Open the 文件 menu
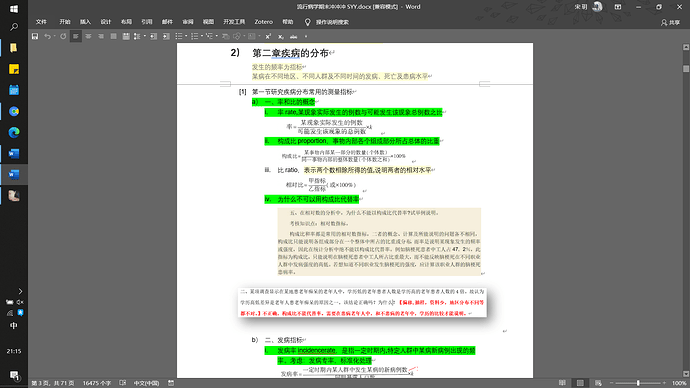 pos(41,22)
